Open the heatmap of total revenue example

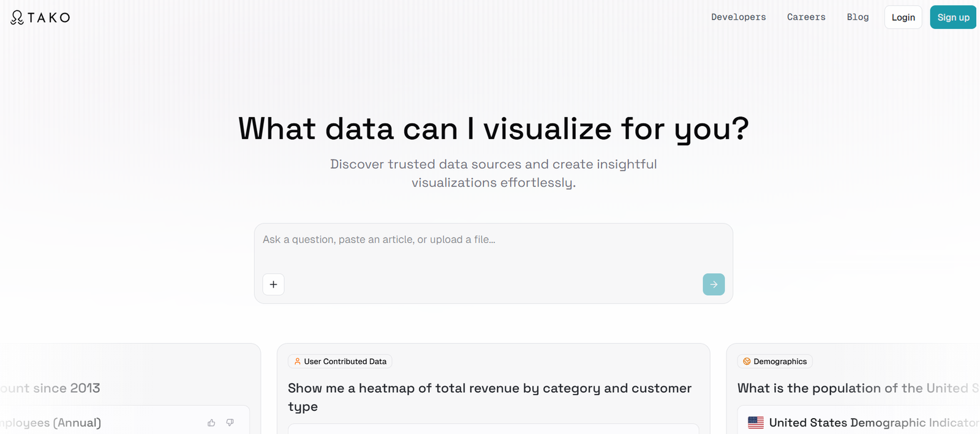(489, 397)
